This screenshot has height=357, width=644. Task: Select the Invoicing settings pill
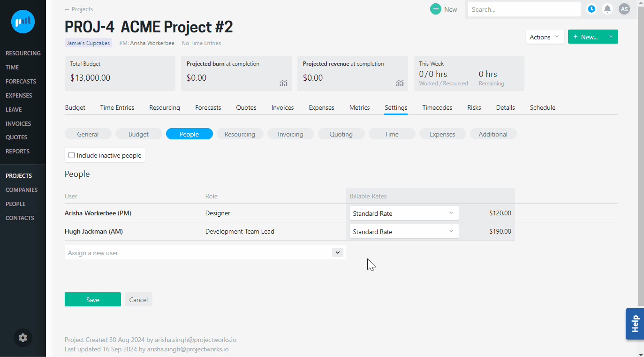[290, 134]
